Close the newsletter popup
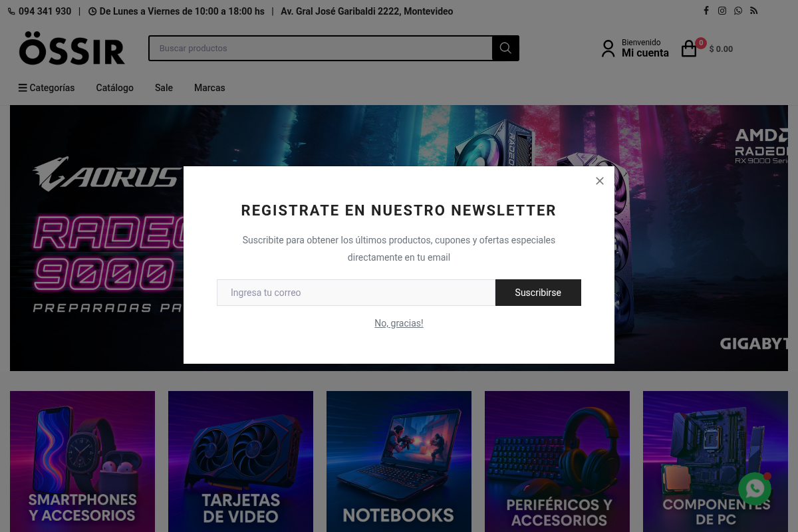 tap(600, 181)
